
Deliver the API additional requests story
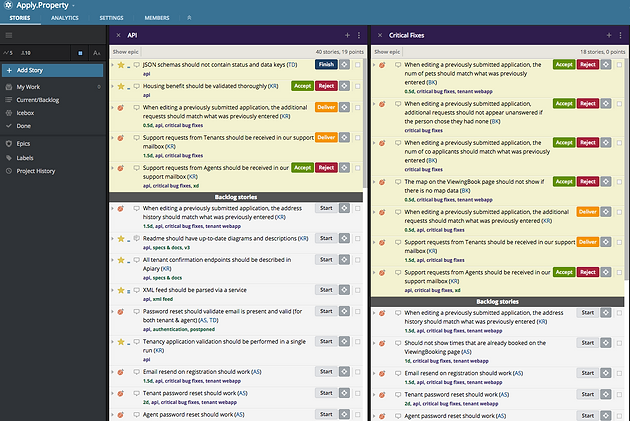(326, 107)
